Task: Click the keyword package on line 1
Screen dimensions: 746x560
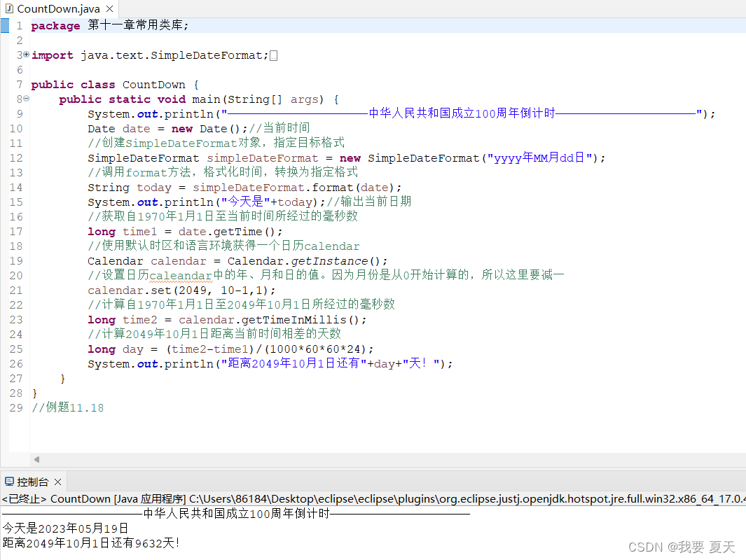Action: click(55, 25)
